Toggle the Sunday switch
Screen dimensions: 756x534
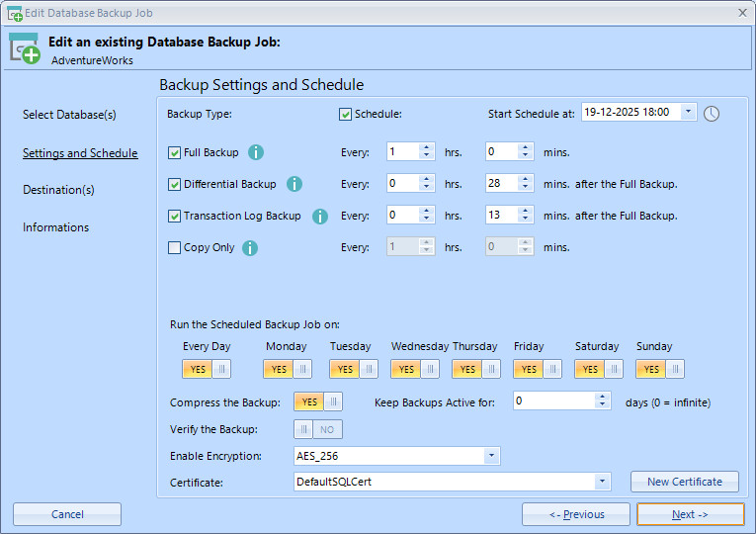pyautogui.click(x=659, y=369)
